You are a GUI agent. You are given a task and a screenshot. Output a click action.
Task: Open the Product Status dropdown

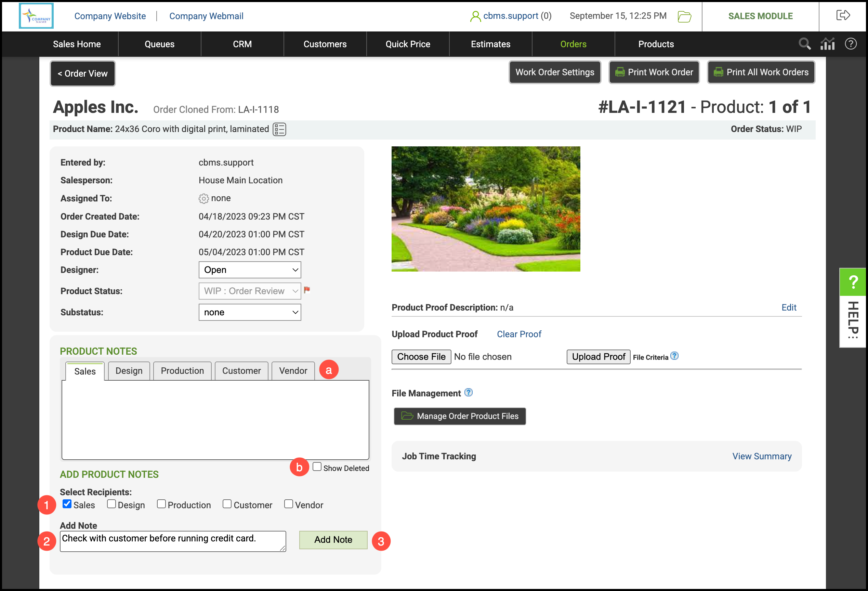point(250,291)
